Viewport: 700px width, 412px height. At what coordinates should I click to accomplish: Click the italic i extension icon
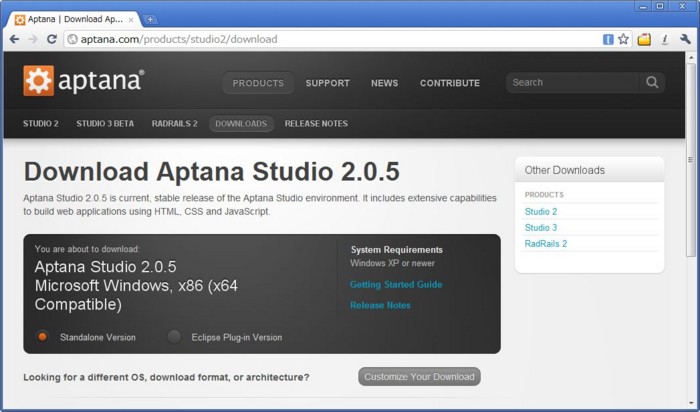(665, 40)
